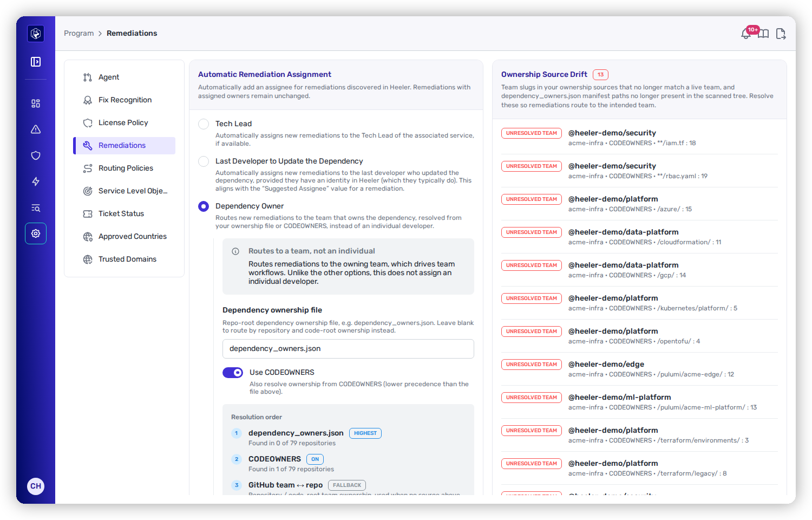812x520 pixels.
Task: Open the @heeler-demo/ml-platform drift row
Action: tap(639, 402)
